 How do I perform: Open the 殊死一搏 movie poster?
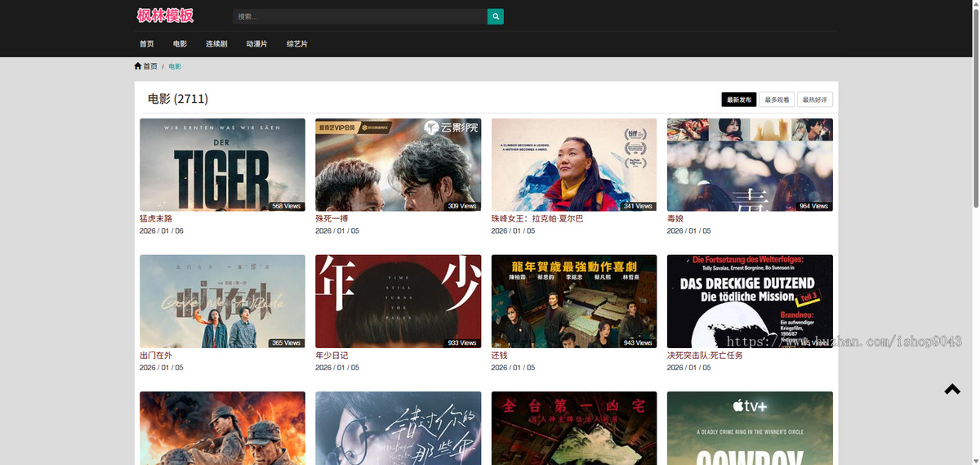point(398,165)
